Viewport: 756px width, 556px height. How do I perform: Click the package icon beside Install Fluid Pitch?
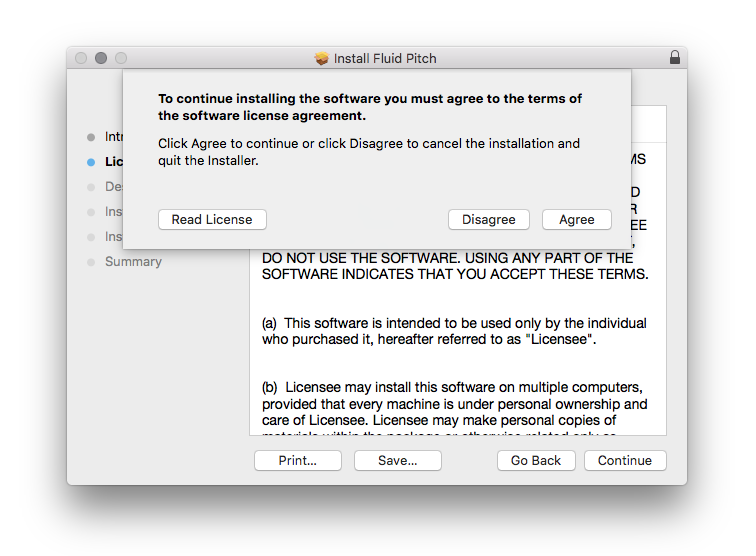[x=321, y=58]
